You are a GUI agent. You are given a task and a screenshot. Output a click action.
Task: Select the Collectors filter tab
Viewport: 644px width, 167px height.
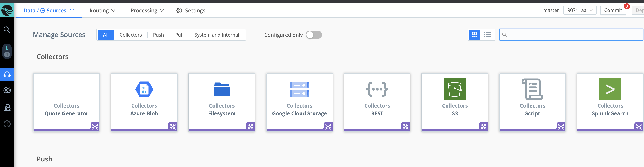[130, 35]
